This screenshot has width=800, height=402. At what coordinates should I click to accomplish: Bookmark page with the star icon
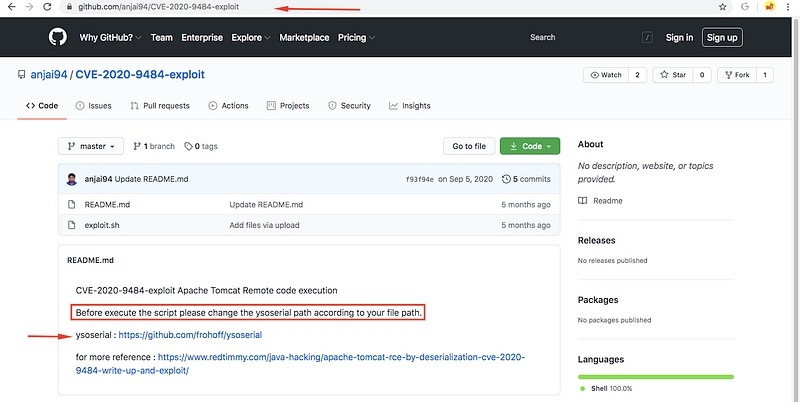click(722, 6)
